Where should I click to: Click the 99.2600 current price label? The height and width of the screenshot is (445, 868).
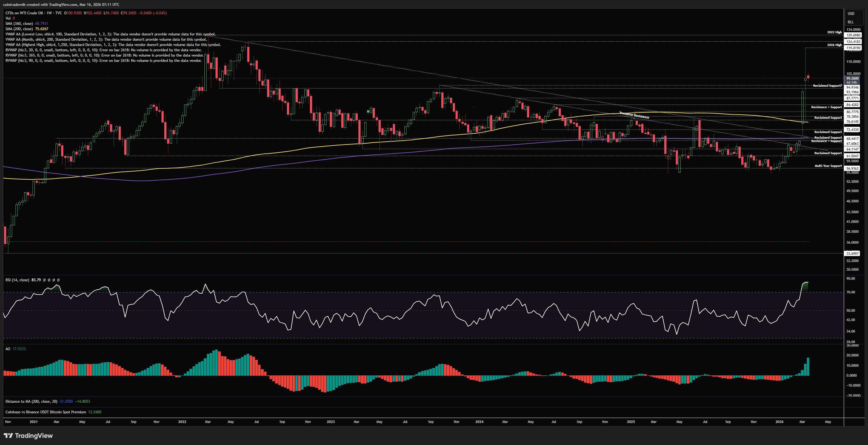click(852, 78)
